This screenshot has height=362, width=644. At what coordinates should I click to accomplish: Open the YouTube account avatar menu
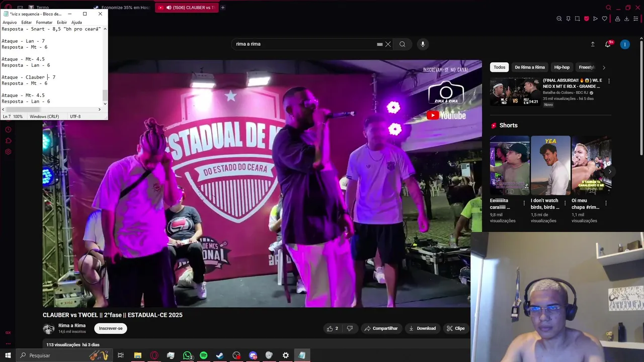tap(625, 44)
